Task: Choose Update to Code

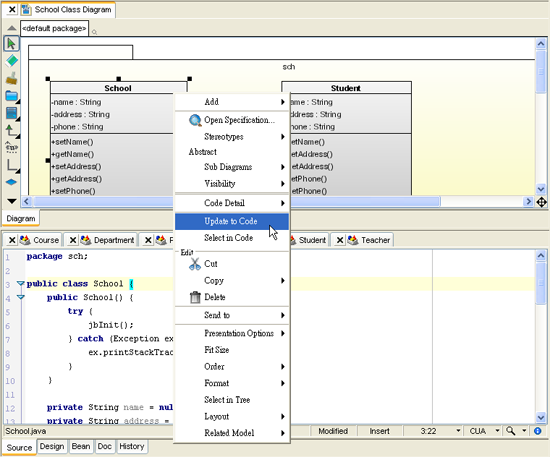Action: click(x=232, y=221)
